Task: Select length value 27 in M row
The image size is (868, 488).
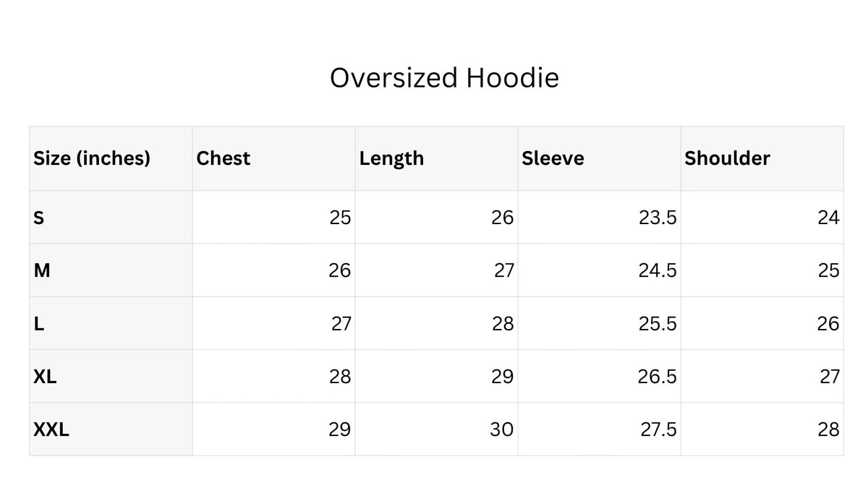Action: [x=503, y=270]
